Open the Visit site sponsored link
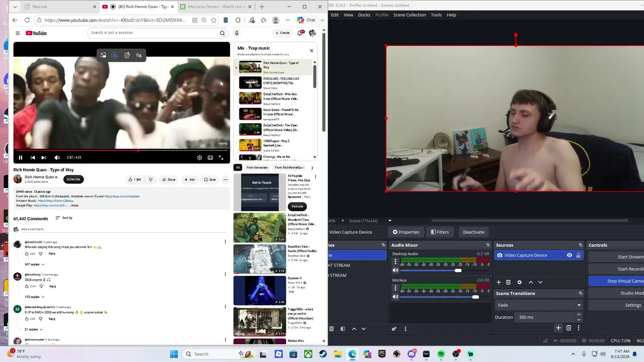This screenshot has width=644, height=362. tap(297, 206)
